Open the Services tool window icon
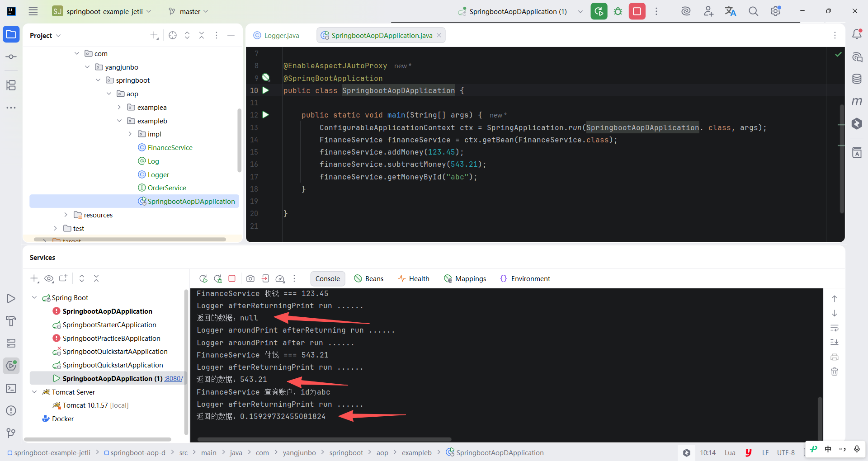Viewport: 868px width, 461px height. (x=11, y=366)
